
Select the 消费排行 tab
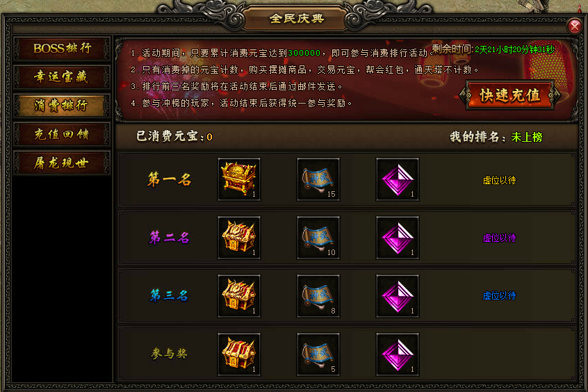click(62, 106)
